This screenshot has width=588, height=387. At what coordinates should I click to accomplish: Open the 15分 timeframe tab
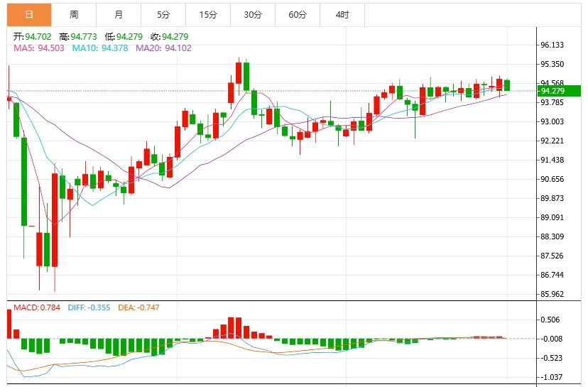click(208, 15)
